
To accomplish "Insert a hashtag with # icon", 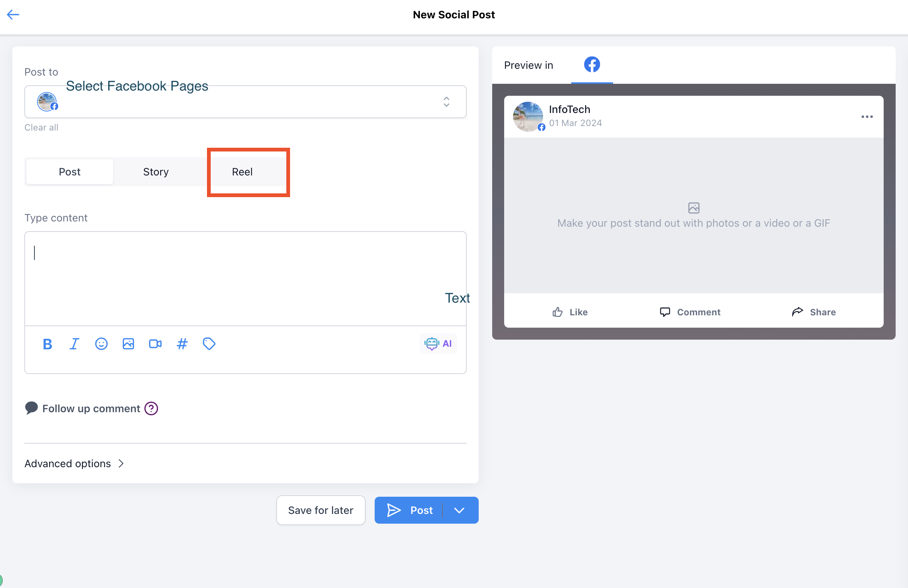I will click(x=182, y=344).
